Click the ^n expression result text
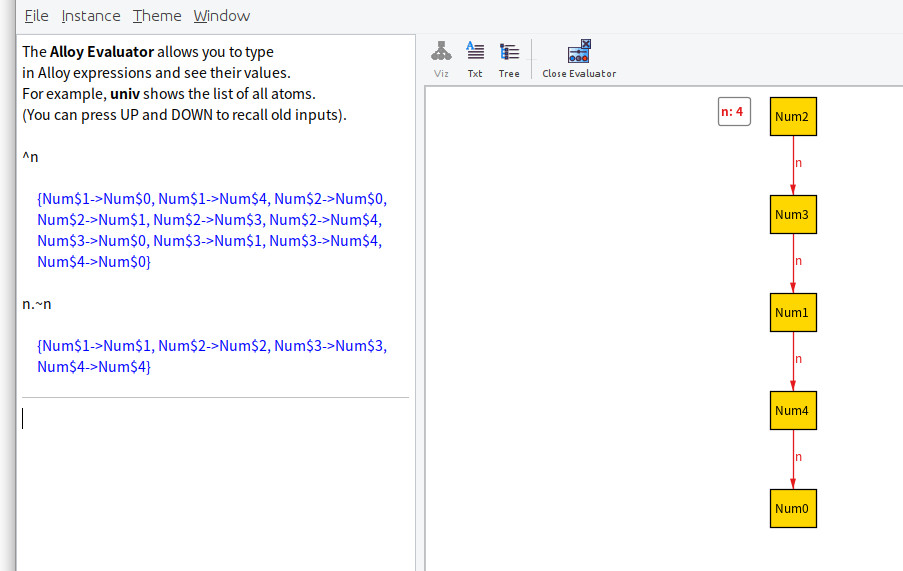903x571 pixels. tap(211, 230)
